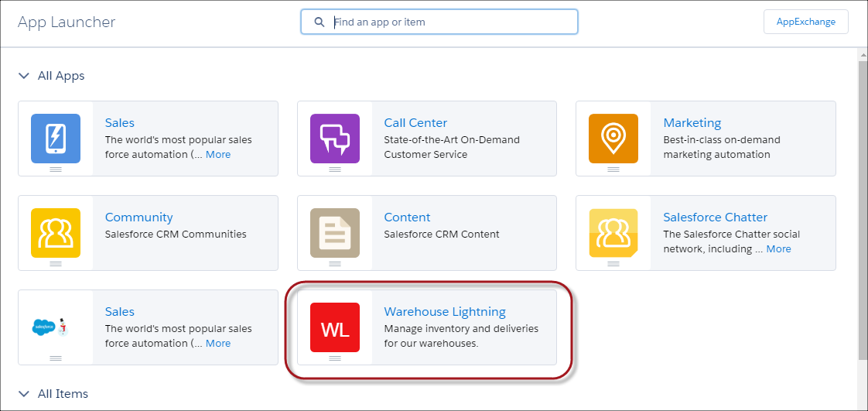Open the Community title link

tap(139, 217)
